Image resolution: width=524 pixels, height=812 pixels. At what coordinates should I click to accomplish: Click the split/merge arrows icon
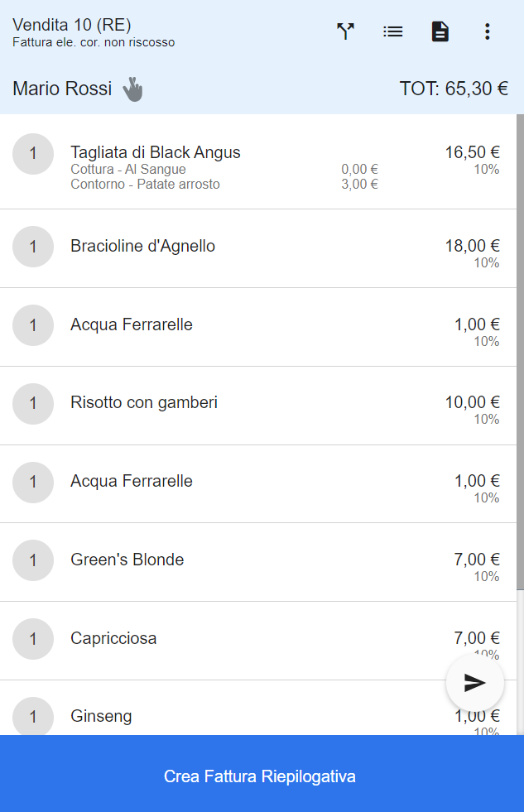click(345, 31)
